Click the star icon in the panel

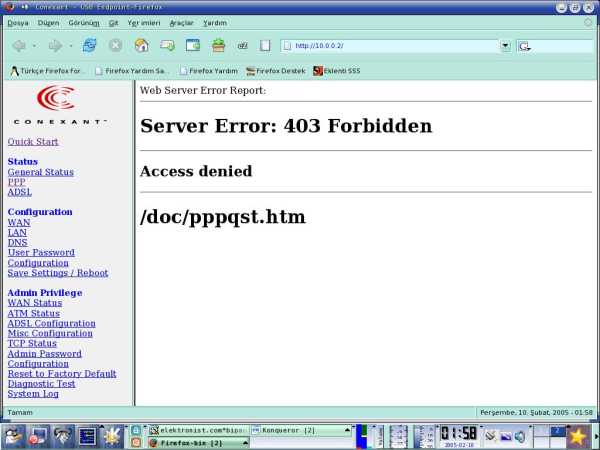coord(578,436)
